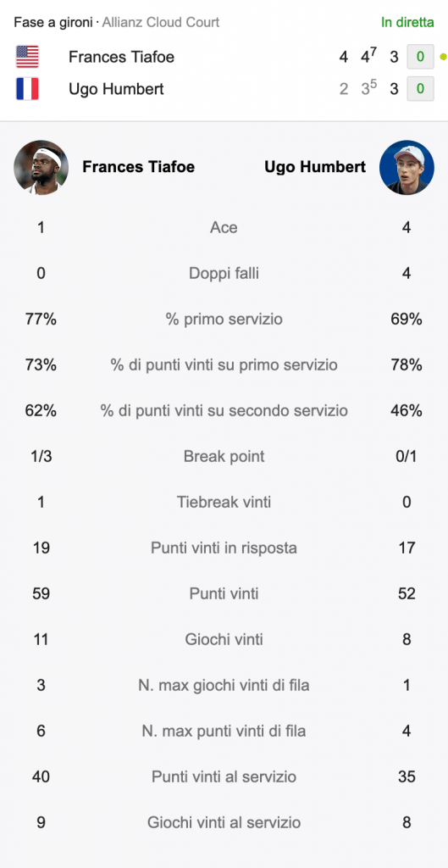Screen dimensions: 448x868
Task: Click the United States flag icon
Action: [x=27, y=57]
